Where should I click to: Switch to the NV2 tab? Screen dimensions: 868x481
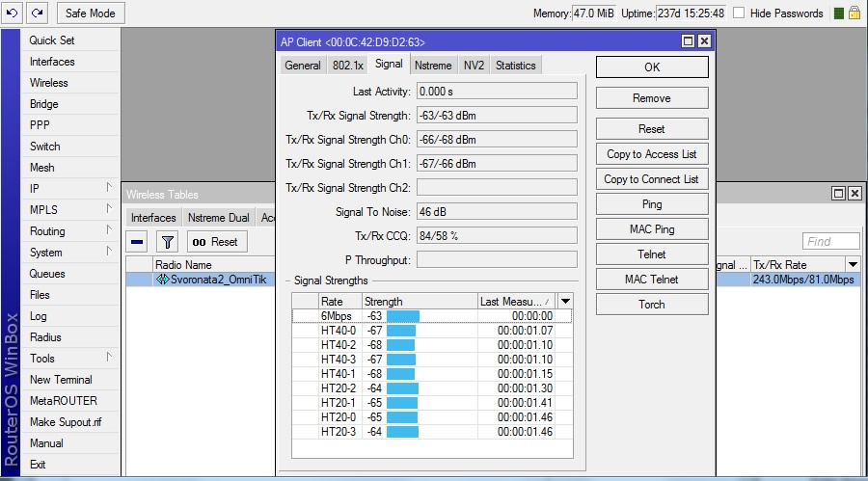pyautogui.click(x=474, y=66)
